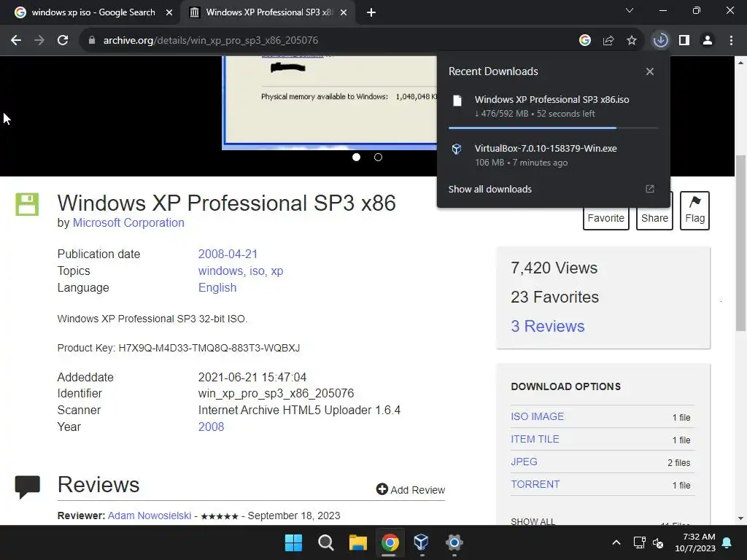This screenshot has height=560, width=747.
Task: Click publication date 2008-04-21
Action: pos(228,254)
